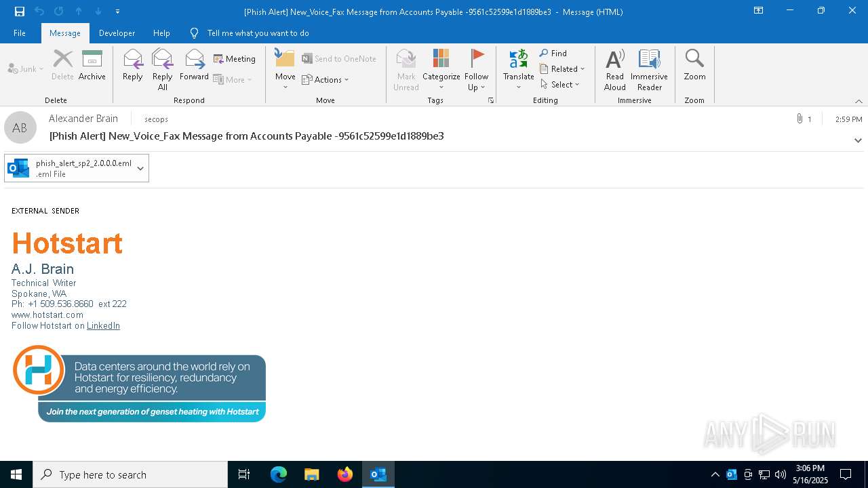Open Task View on taskbar

[244, 474]
